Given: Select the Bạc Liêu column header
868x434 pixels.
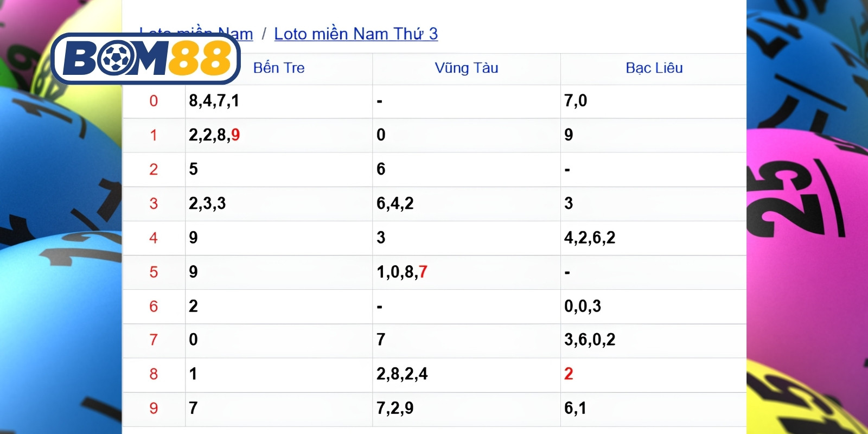Looking at the screenshot, I should tap(654, 68).
